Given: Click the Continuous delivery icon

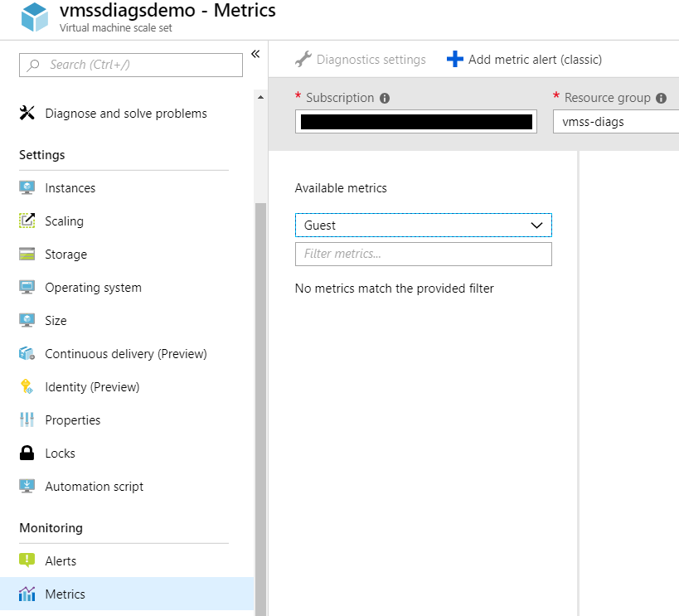Looking at the screenshot, I should 27,353.
